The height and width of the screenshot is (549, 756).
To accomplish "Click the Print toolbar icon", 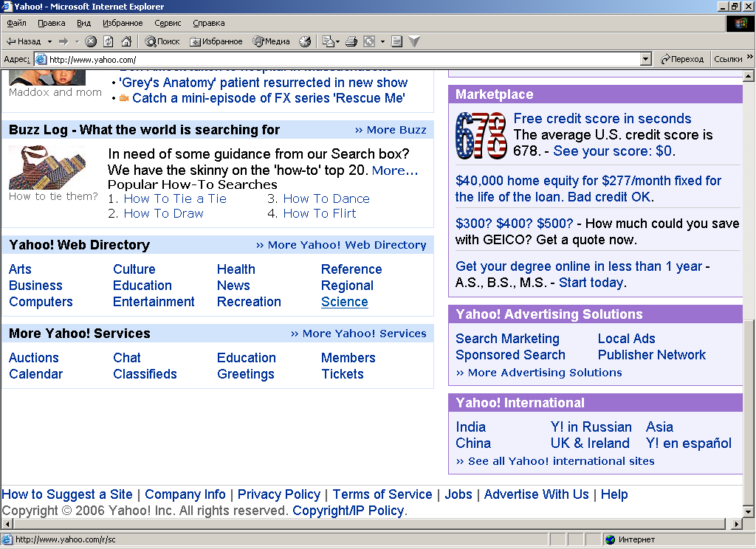I will click(351, 41).
